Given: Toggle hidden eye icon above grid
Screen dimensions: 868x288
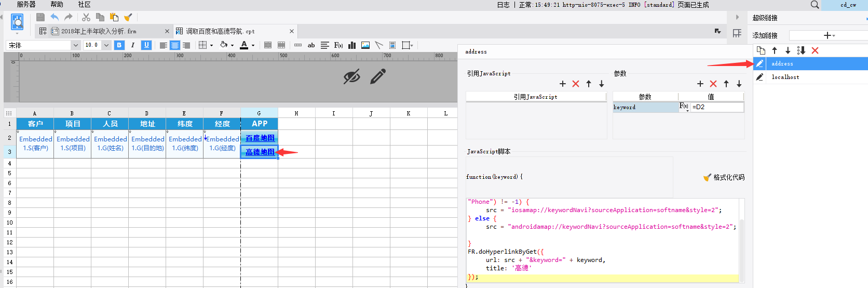Looking at the screenshot, I should point(351,77).
